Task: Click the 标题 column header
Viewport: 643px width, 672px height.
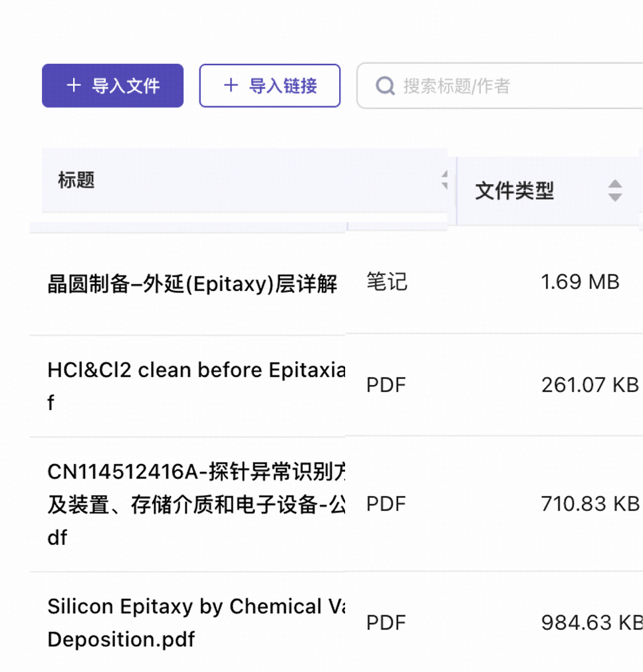Action: point(244,180)
